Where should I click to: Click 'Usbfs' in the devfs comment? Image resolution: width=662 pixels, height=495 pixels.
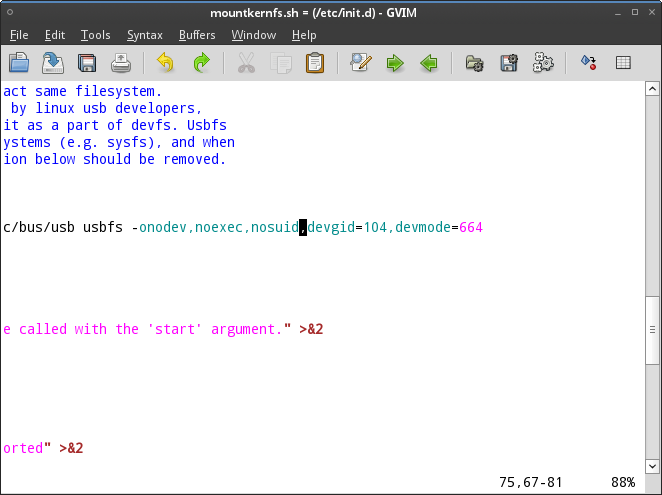pyautogui.click(x=207, y=125)
